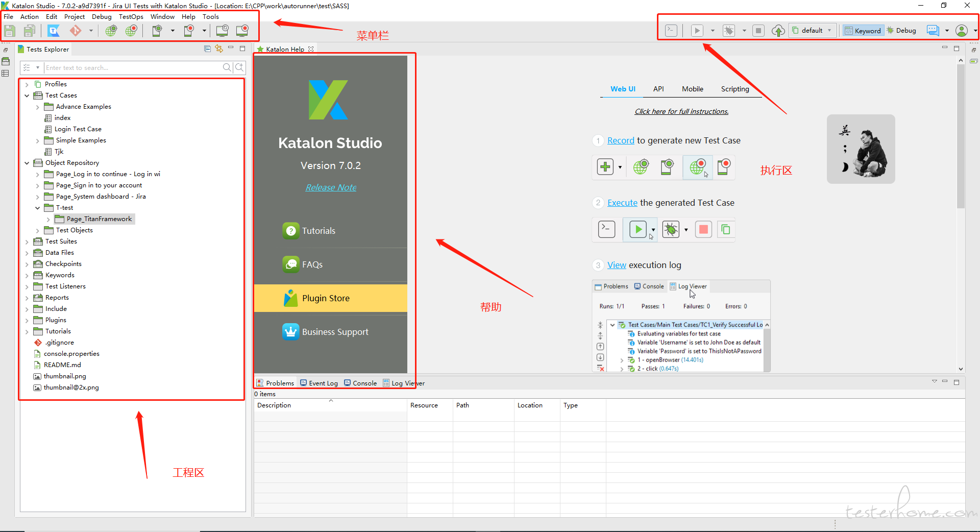Viewport: 980px width, 532px height.
Task: Minimize the Tests Explorer panel
Action: coord(231,48)
